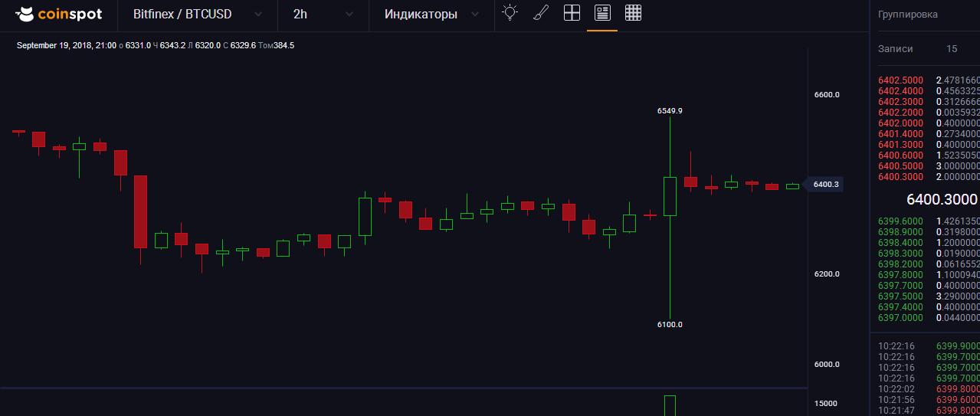Toggle the chart grid icon

[633, 13]
